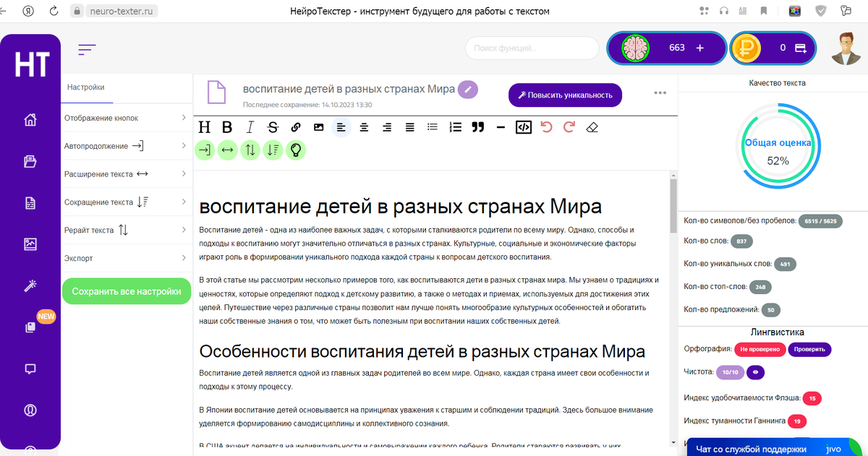Open the chat section in sidebar
Screen dimensions: 868x456
pos(30,369)
